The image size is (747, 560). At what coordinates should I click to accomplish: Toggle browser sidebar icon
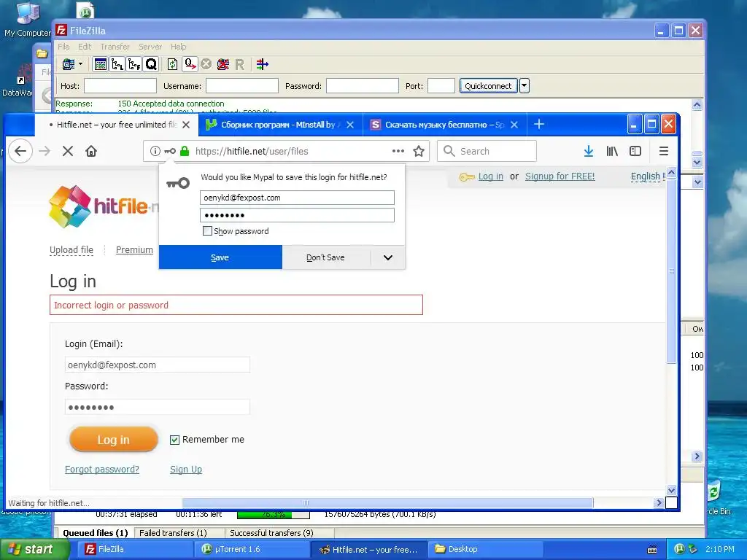click(635, 151)
